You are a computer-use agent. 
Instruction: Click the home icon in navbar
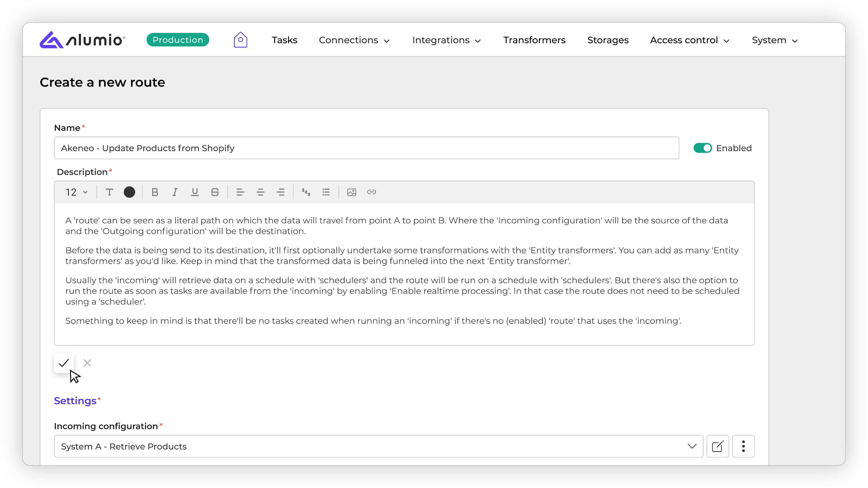(240, 40)
